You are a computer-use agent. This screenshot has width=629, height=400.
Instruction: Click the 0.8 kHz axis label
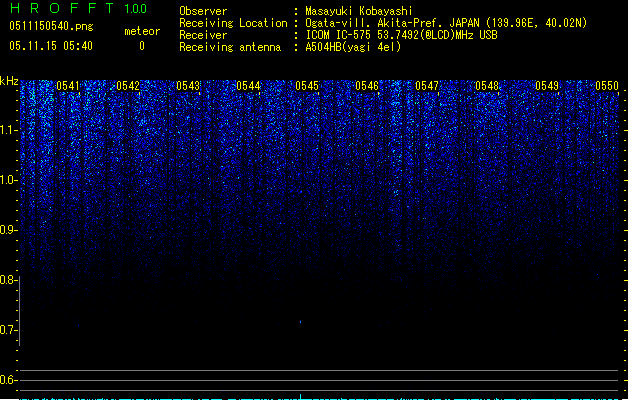pos(9,280)
